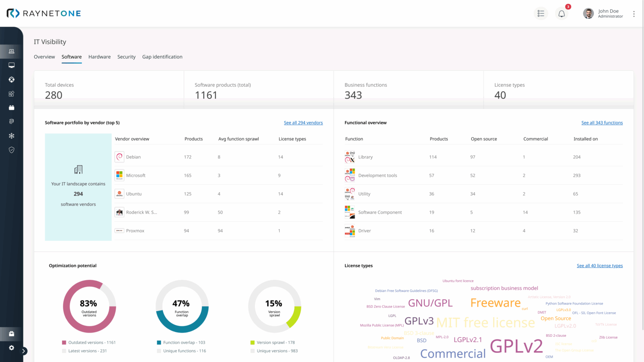Image resolution: width=644 pixels, height=362 pixels.
Task: Click the Debian vendor logo
Action: click(119, 157)
